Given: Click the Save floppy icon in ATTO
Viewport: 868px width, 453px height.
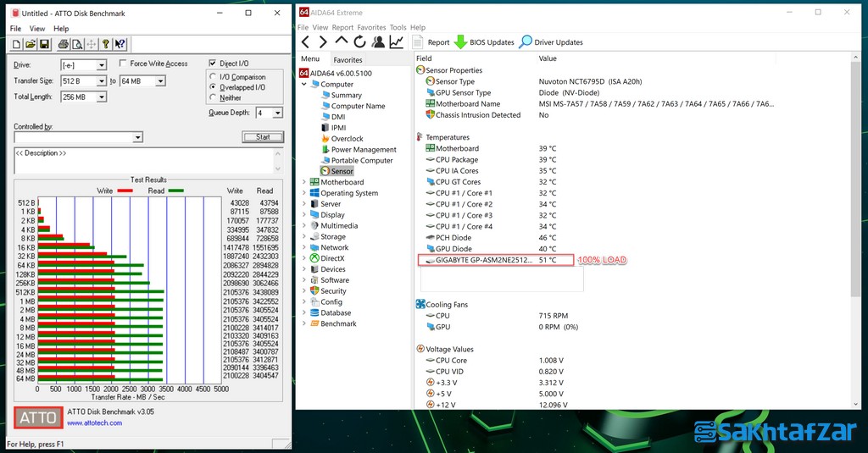Looking at the screenshot, I should pyautogui.click(x=44, y=44).
